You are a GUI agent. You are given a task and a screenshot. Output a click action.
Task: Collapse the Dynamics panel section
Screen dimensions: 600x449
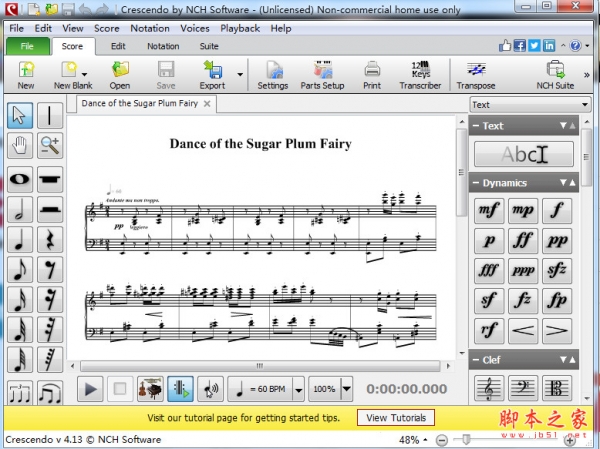pos(476,183)
